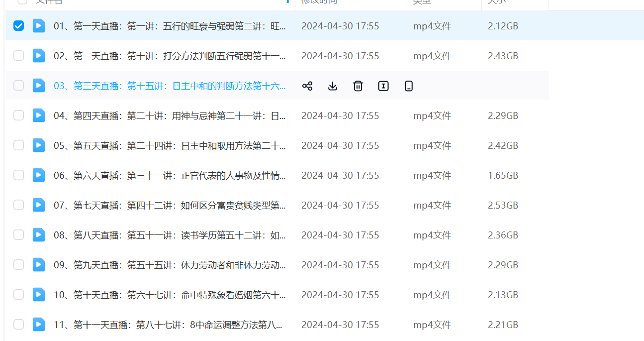Select file 05 with its checkbox
644x341 pixels.
pos(18,145)
